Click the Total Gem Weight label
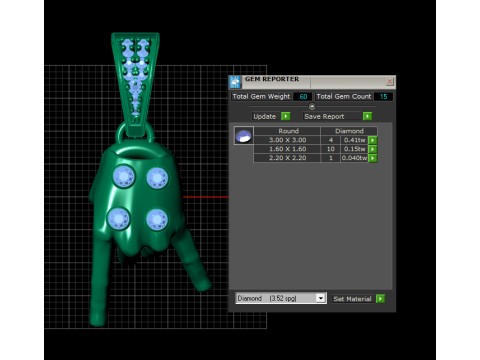Viewport: 480px width, 360px height. tap(261, 97)
